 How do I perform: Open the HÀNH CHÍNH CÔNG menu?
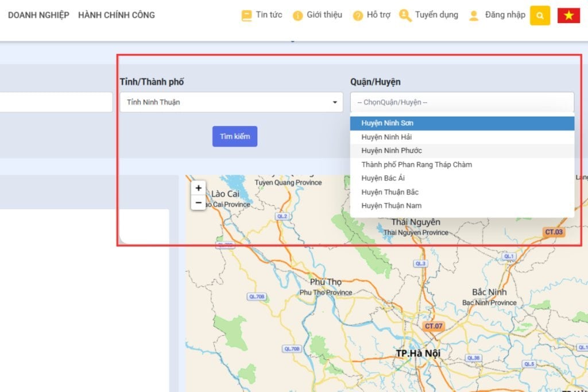coord(117,15)
